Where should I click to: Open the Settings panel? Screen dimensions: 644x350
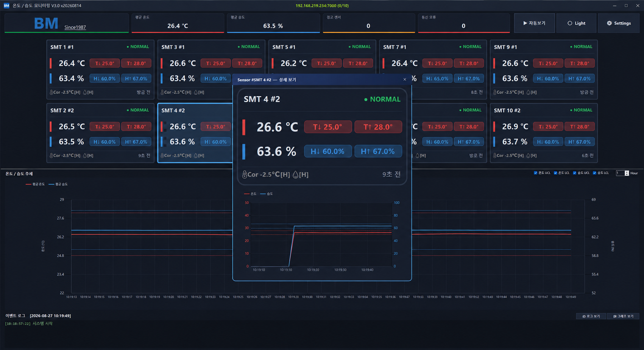coord(619,23)
